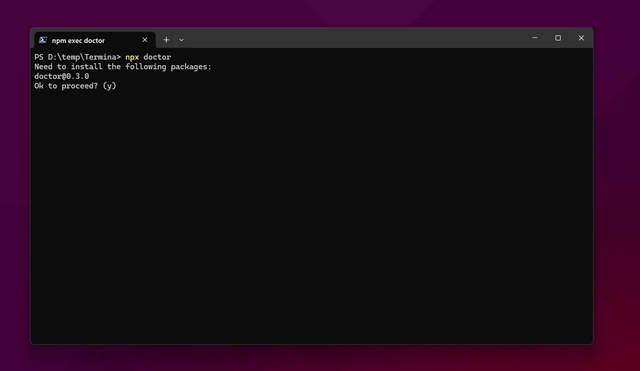The height and width of the screenshot is (371, 640).
Task: Click the "npx" command text
Action: point(132,57)
